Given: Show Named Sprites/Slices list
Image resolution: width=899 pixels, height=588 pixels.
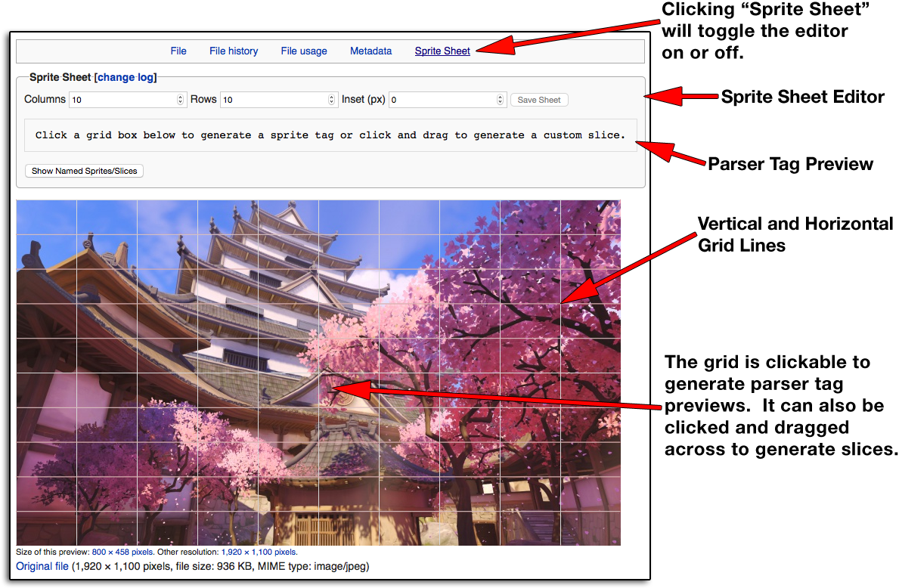Looking at the screenshot, I should (84, 171).
